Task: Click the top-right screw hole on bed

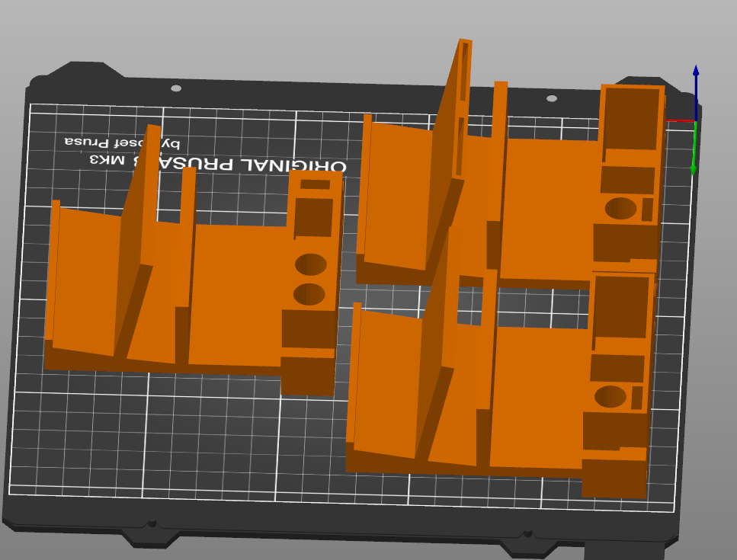Action: (x=552, y=98)
